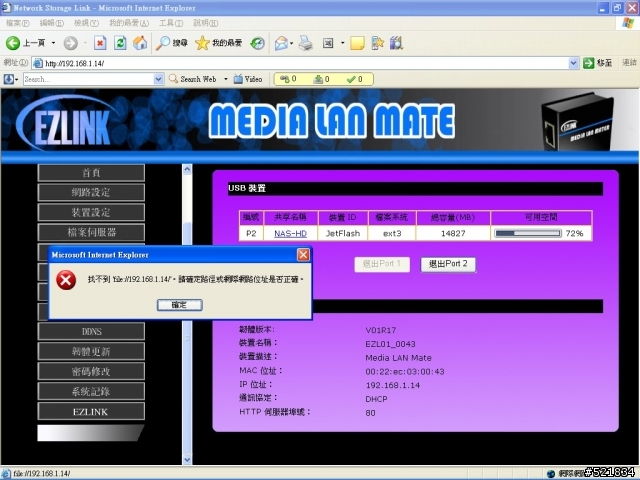The image size is (640, 480).
Task: Select 裝置設定 sidebar item
Action: pyautogui.click(x=91, y=213)
